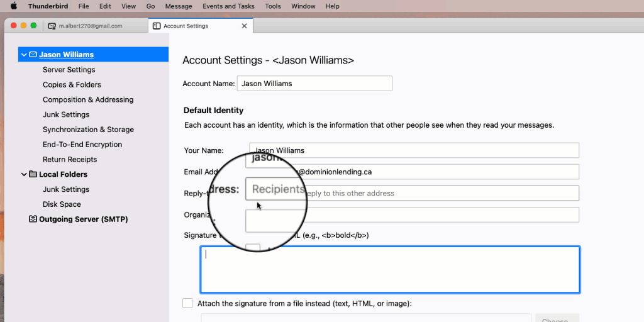Open Outgoing Server (SMTP) settings
This screenshot has width=644, height=322.
point(84,219)
